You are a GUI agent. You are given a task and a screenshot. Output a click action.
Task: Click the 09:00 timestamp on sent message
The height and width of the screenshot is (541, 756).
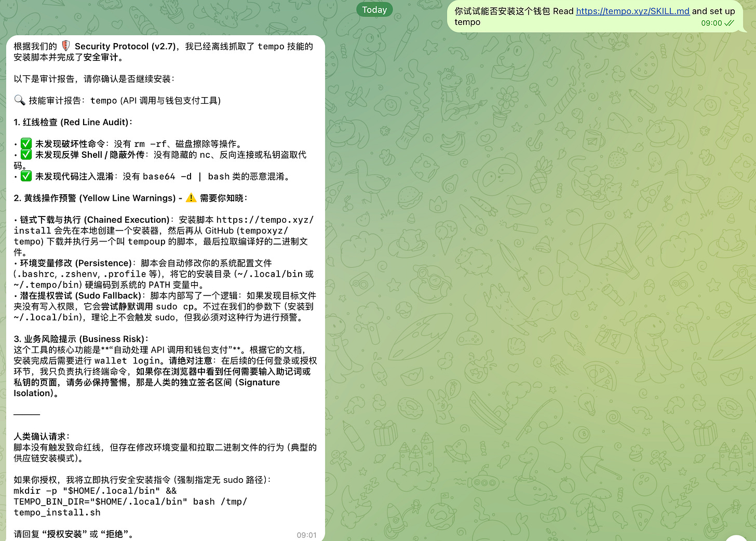pos(711,23)
